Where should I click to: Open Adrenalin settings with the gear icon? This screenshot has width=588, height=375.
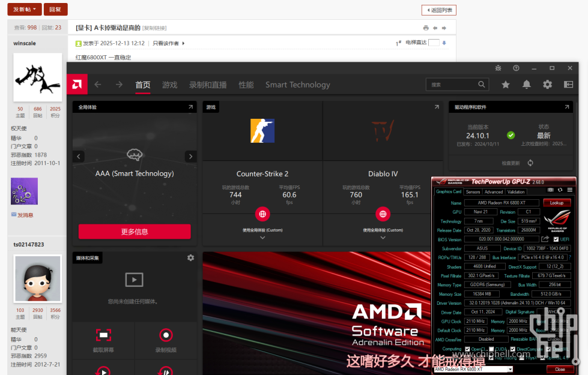[547, 85]
